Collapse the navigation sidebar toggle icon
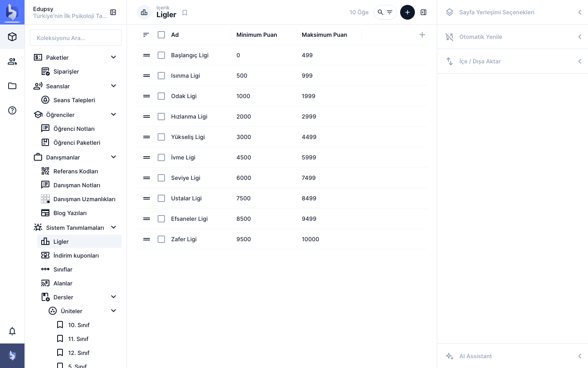The width and height of the screenshot is (588, 368). 113,12
